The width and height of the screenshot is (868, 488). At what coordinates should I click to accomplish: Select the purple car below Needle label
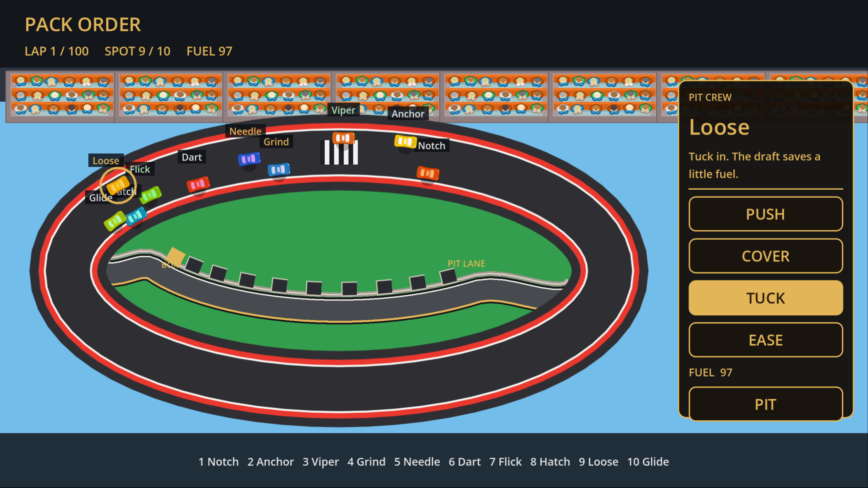tap(249, 159)
